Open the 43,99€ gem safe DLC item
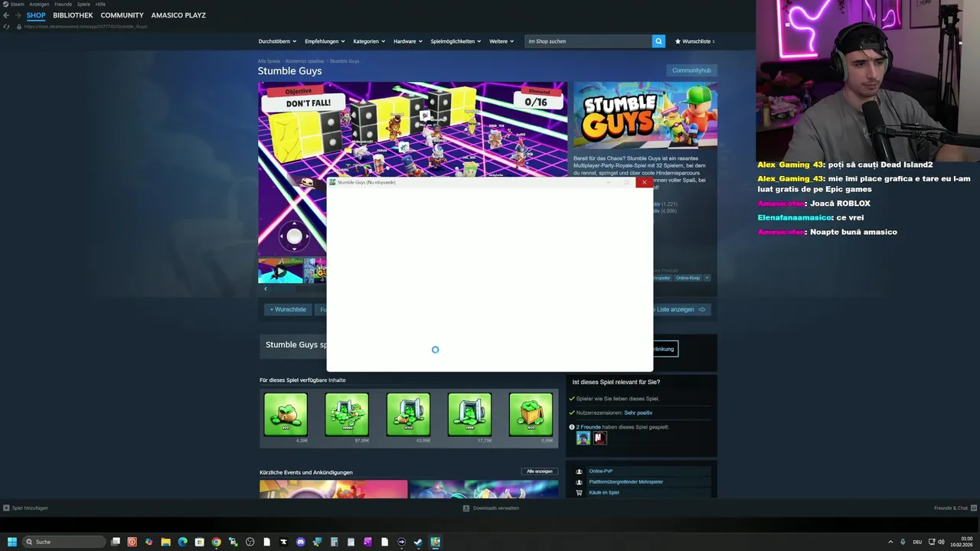Screen dimensions: 980x551 (x=408, y=414)
